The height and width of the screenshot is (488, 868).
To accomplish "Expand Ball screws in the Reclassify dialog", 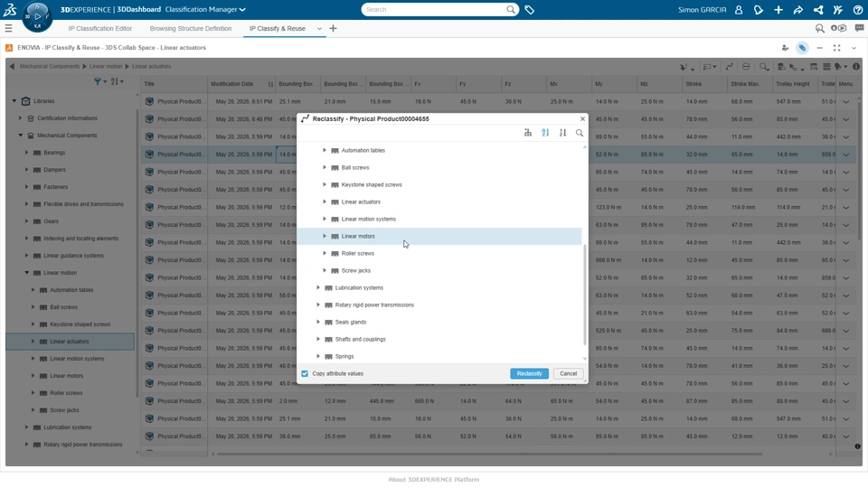I will [325, 168].
